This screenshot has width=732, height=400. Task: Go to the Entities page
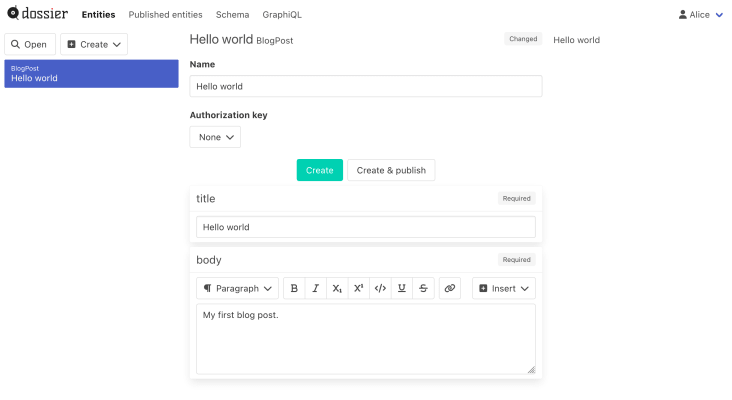coord(98,14)
